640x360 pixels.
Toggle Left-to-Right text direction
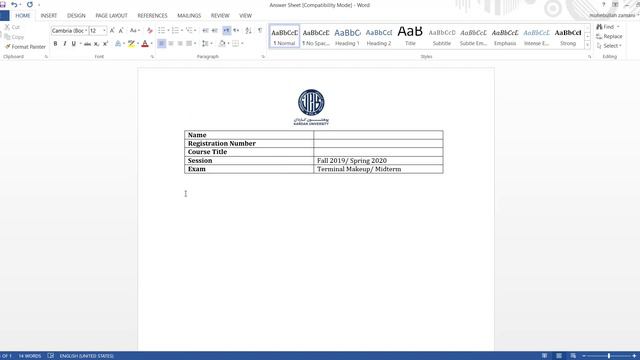[x=227, y=31]
